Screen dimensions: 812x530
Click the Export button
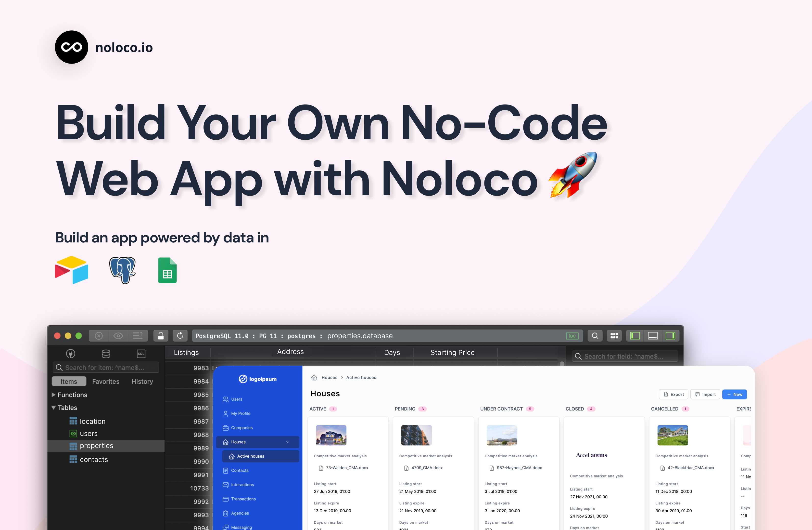pos(673,394)
